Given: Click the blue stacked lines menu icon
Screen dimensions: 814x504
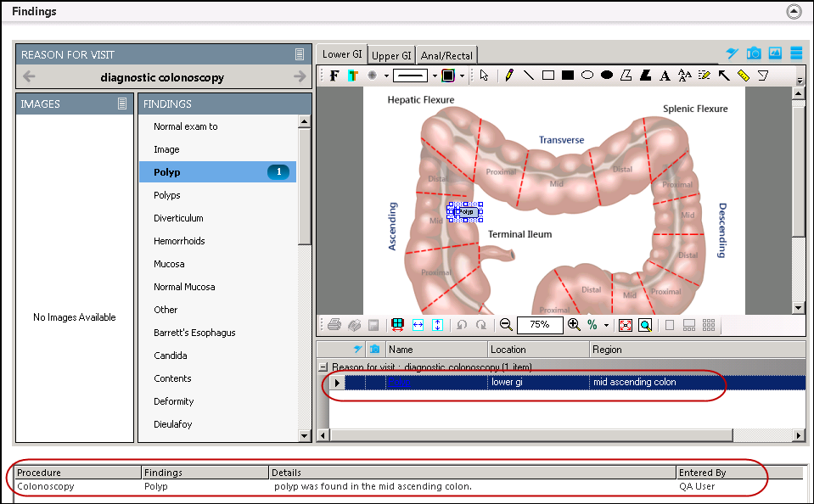Looking at the screenshot, I should point(796,53).
